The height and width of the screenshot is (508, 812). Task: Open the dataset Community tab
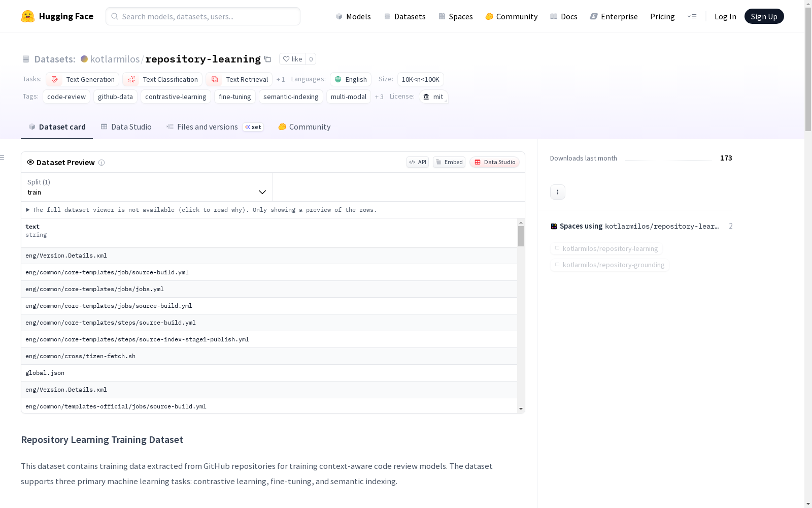(304, 127)
